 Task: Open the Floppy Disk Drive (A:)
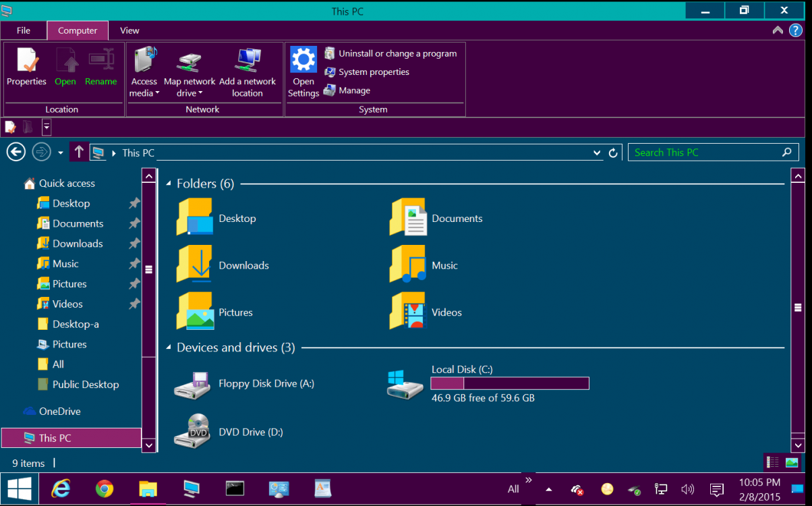click(x=192, y=384)
